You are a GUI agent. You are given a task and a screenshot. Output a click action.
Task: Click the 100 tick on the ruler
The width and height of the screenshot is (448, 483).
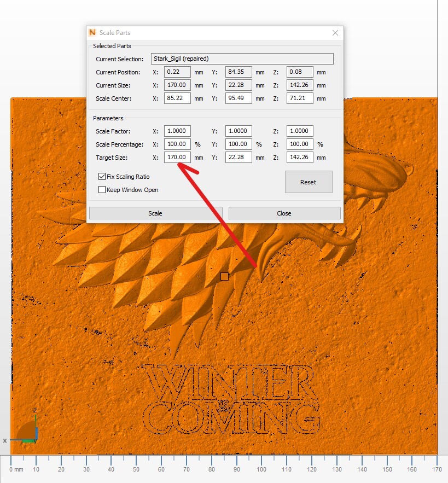click(261, 461)
